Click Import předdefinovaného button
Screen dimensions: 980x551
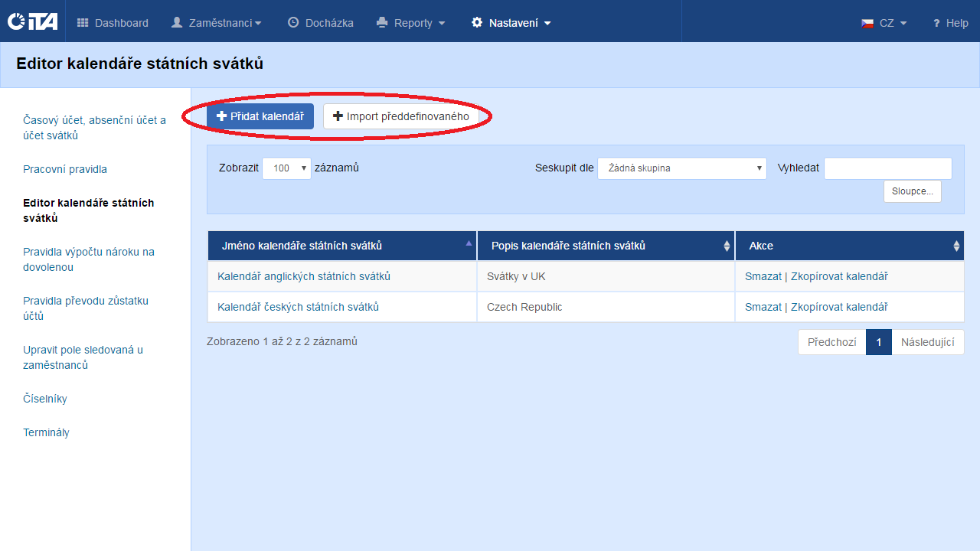[400, 116]
